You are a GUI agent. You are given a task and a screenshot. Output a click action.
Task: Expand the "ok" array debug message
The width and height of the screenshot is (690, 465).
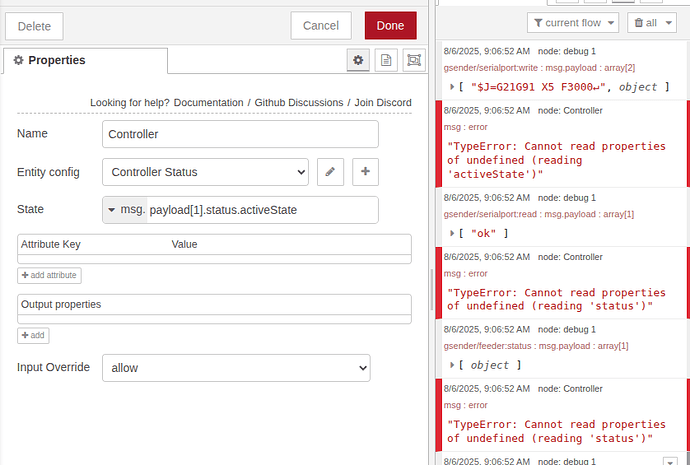pos(453,233)
